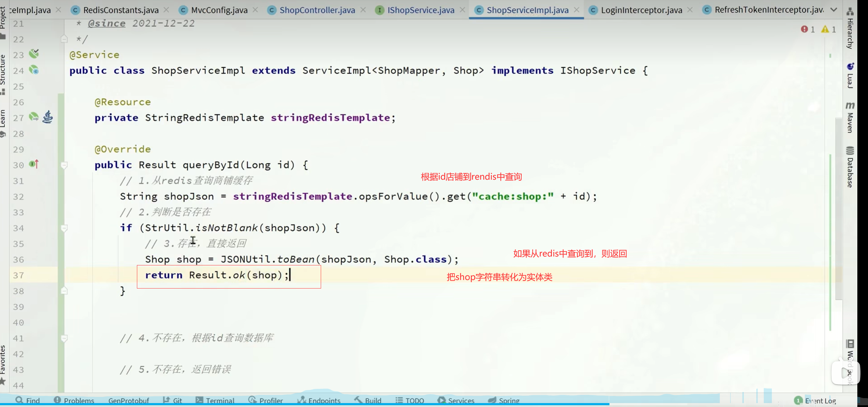This screenshot has width=868, height=407.
Task: Collapse the queryById method fold marker
Action: coord(64,165)
